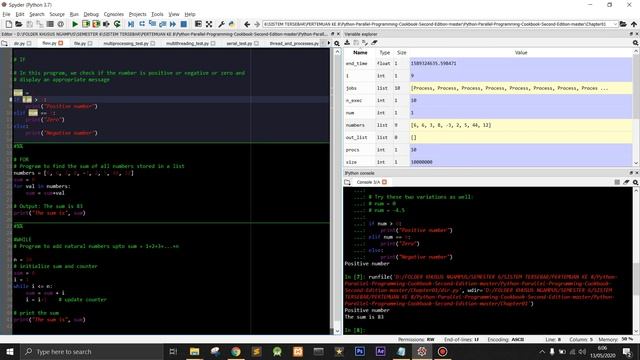Run cell and advance to next
640x360 pixels.
(96, 24)
